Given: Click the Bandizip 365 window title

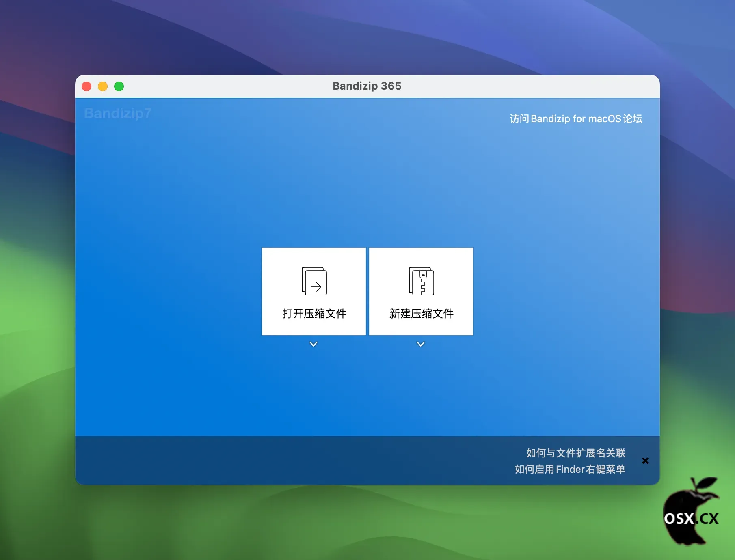Looking at the screenshot, I should 367,86.
